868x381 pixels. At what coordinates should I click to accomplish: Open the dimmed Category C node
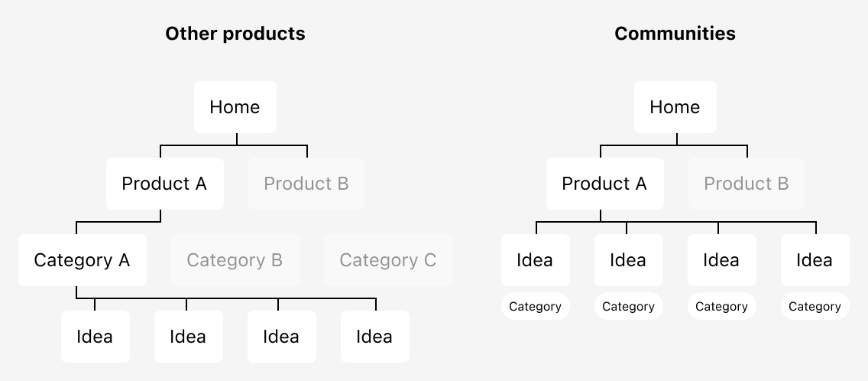click(x=387, y=260)
